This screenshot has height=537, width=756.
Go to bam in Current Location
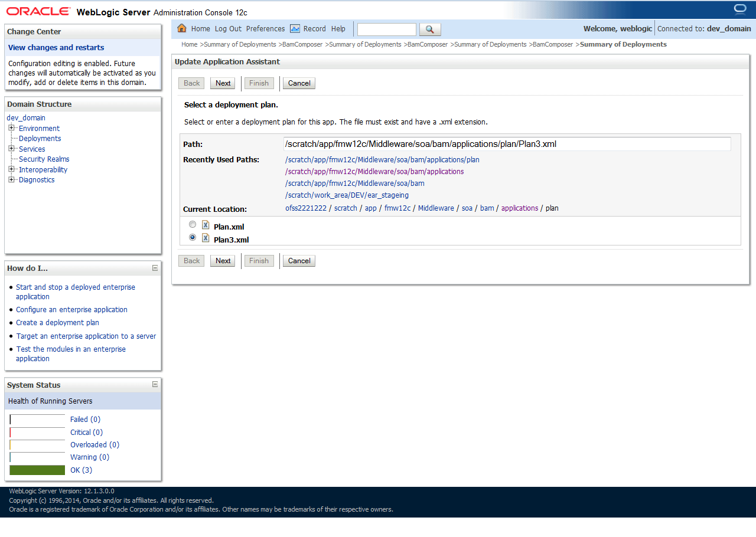(x=487, y=208)
